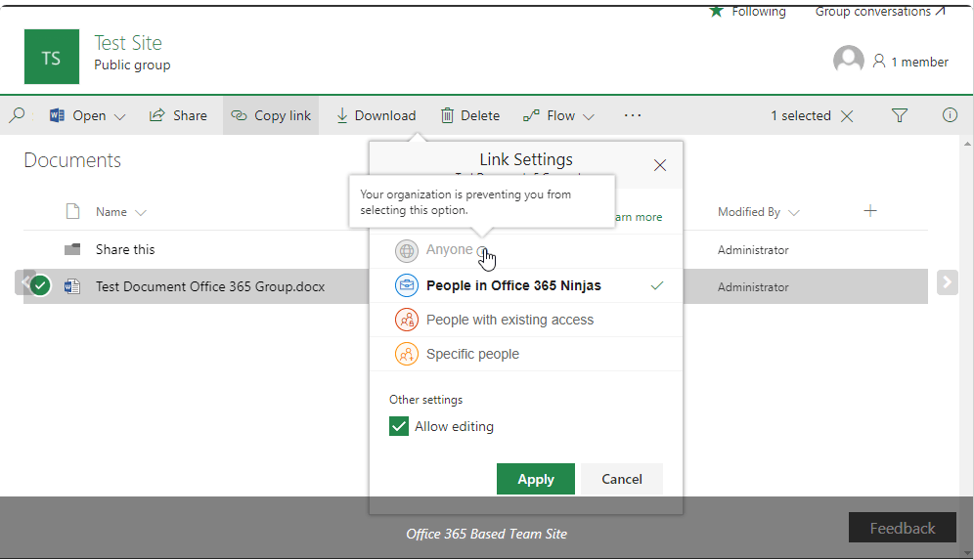Open the information details pane icon
This screenshot has width=974, height=560.
click(x=950, y=115)
